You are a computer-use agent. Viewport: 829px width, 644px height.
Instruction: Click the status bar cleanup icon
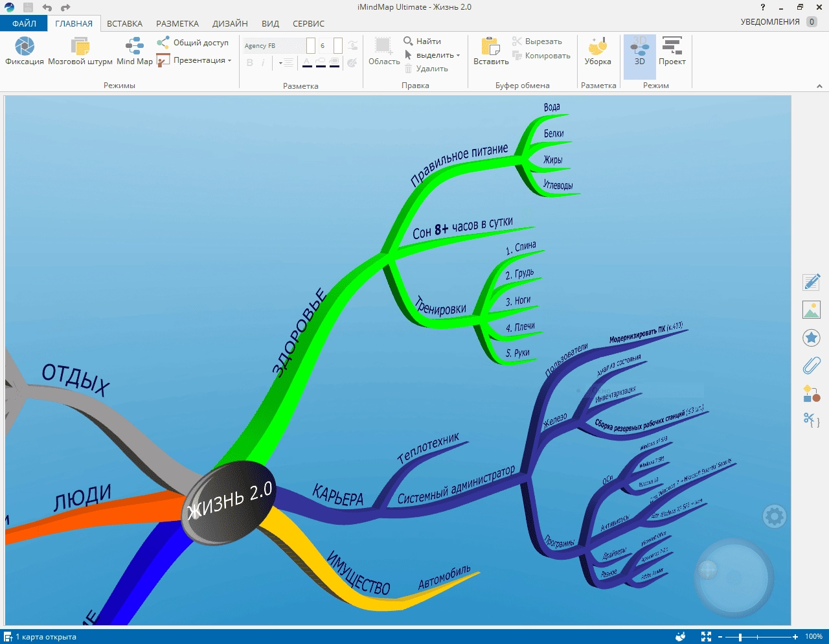tap(681, 637)
